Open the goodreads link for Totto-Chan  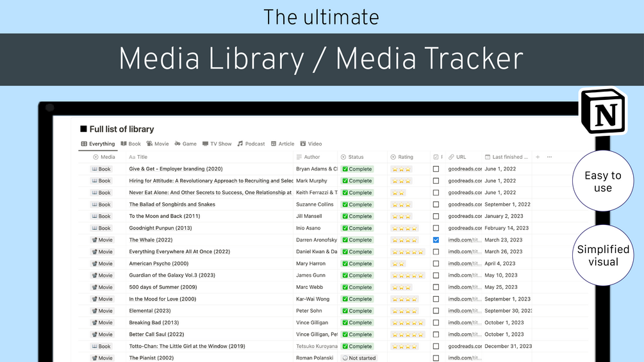465,346
